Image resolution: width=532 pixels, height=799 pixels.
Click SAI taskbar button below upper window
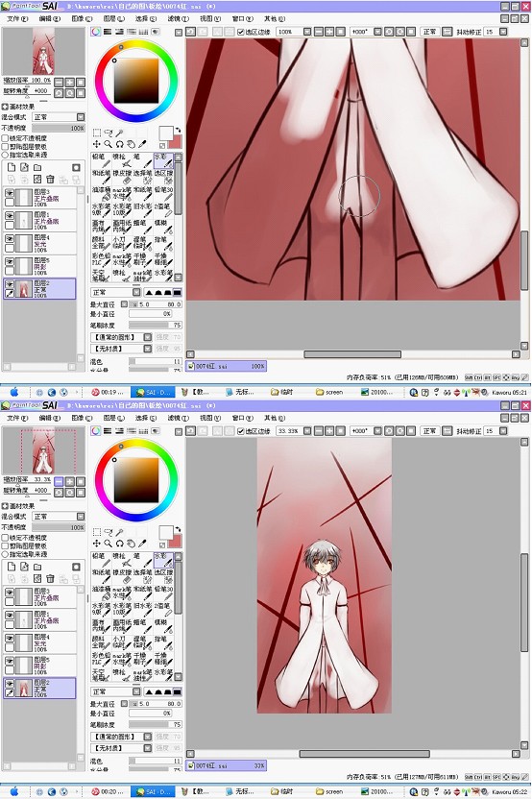(x=153, y=393)
